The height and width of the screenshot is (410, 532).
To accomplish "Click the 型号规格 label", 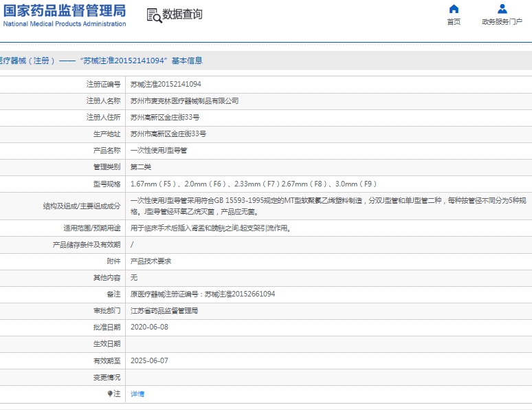I will (x=107, y=184).
